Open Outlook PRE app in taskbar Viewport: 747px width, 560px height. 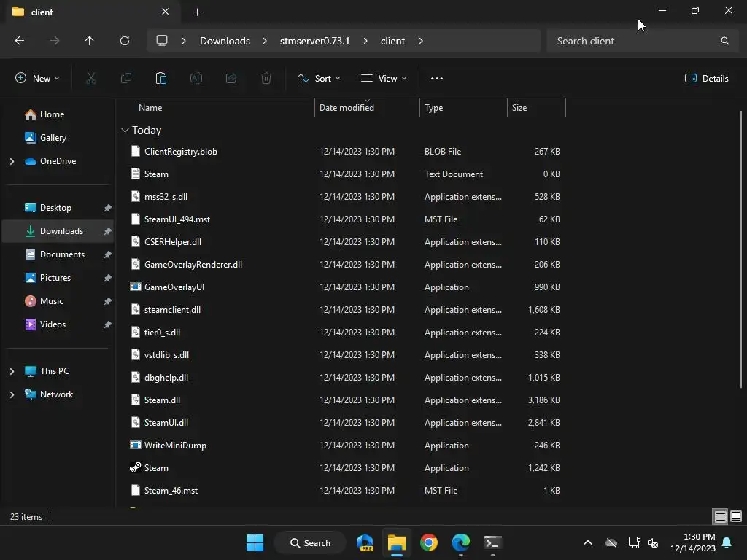tap(365, 542)
